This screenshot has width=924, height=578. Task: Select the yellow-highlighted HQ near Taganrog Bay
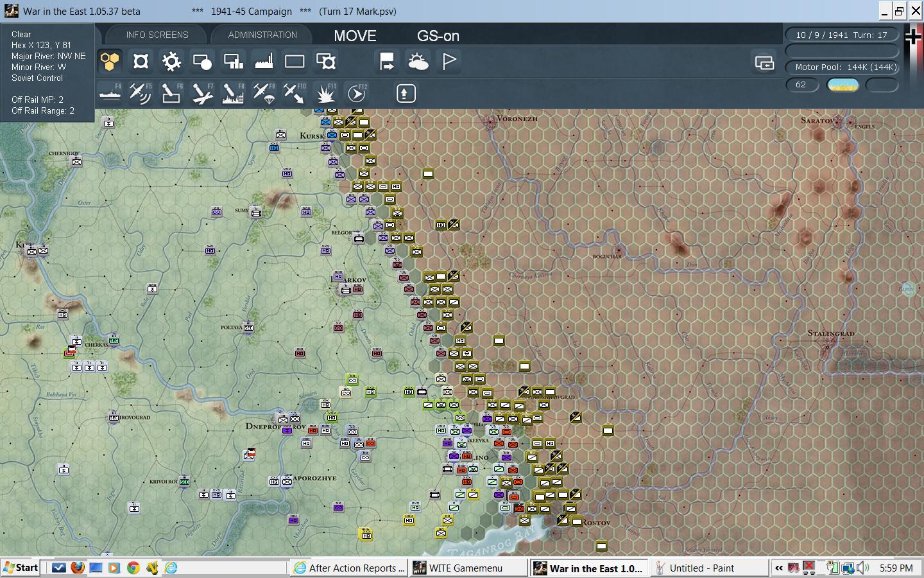[366, 534]
